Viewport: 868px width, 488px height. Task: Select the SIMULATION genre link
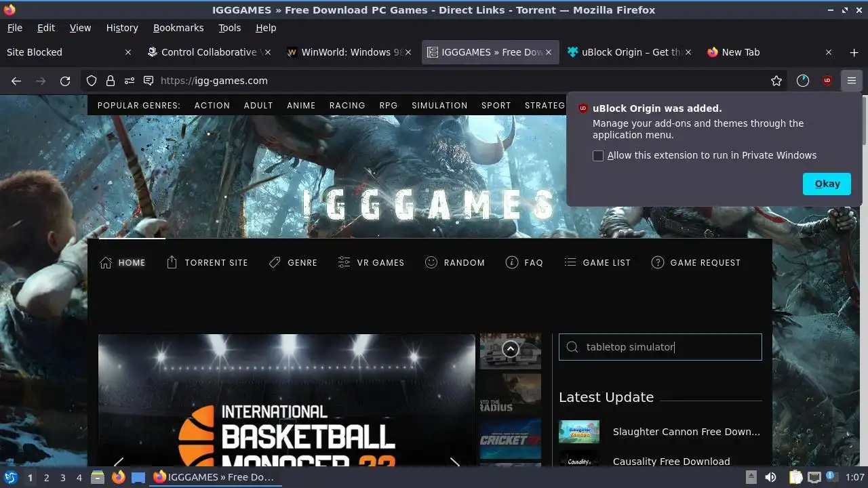point(439,106)
